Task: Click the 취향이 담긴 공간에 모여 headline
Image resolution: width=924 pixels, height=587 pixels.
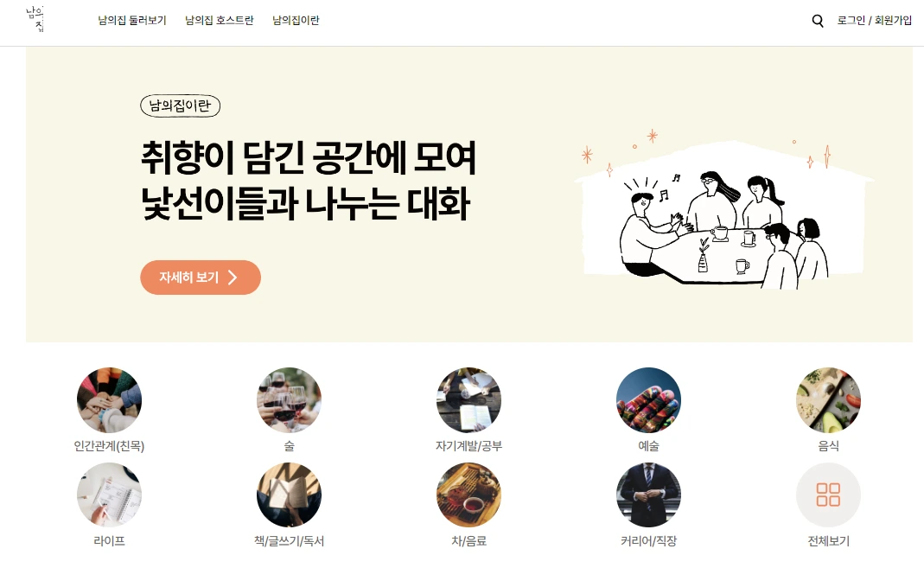Action: click(309, 158)
